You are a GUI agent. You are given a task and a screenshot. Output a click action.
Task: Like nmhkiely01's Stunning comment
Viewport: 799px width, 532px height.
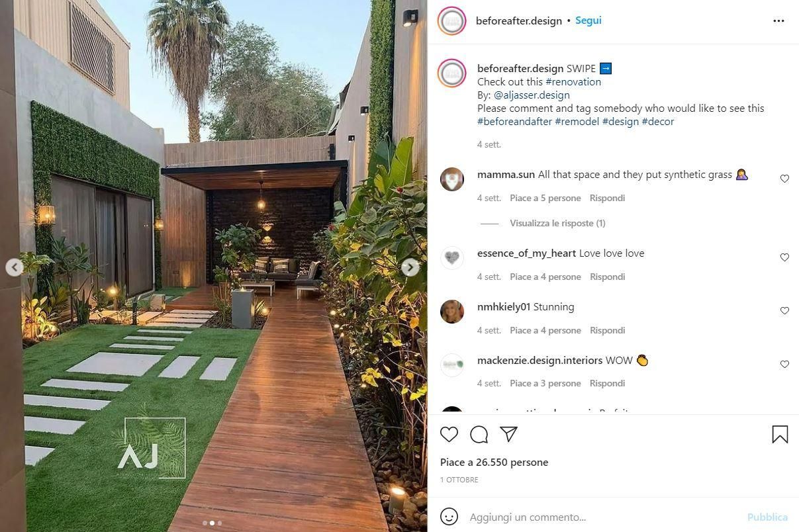(x=784, y=311)
